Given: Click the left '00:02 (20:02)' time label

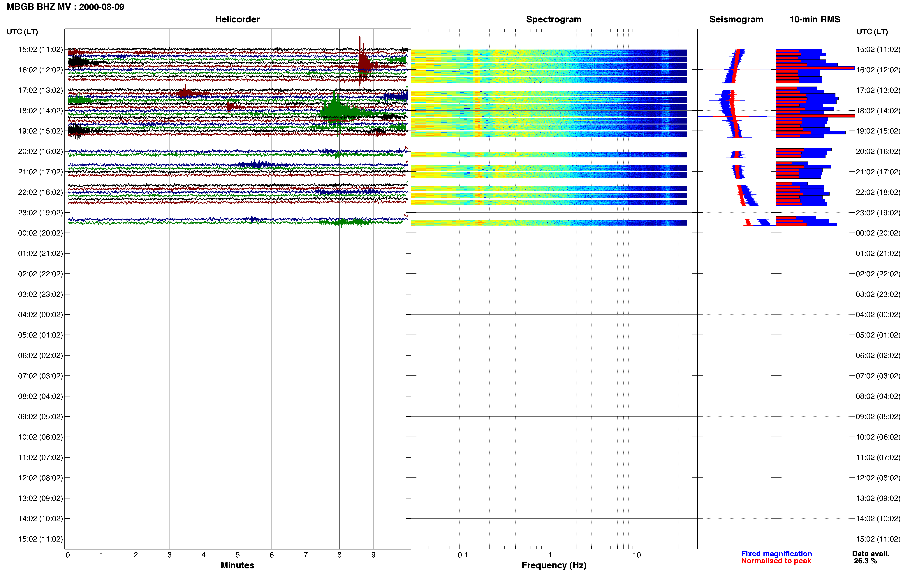Looking at the screenshot, I should (x=41, y=233).
